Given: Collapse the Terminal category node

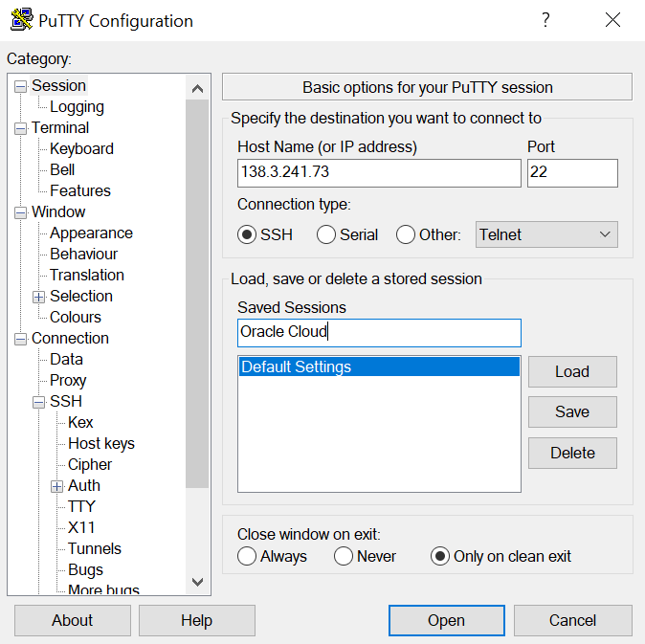Looking at the screenshot, I should (x=21, y=128).
